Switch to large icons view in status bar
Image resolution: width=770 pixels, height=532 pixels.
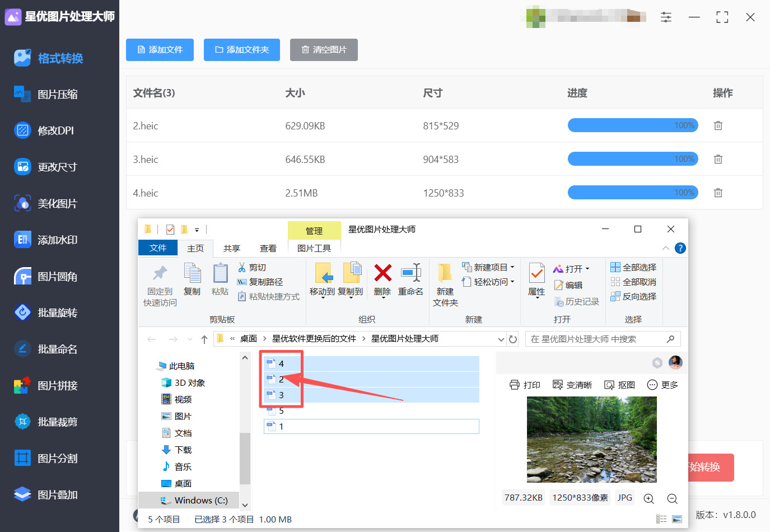click(677, 519)
